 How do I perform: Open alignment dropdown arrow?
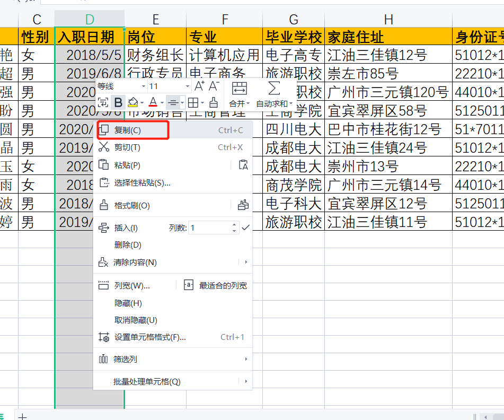pos(182,103)
